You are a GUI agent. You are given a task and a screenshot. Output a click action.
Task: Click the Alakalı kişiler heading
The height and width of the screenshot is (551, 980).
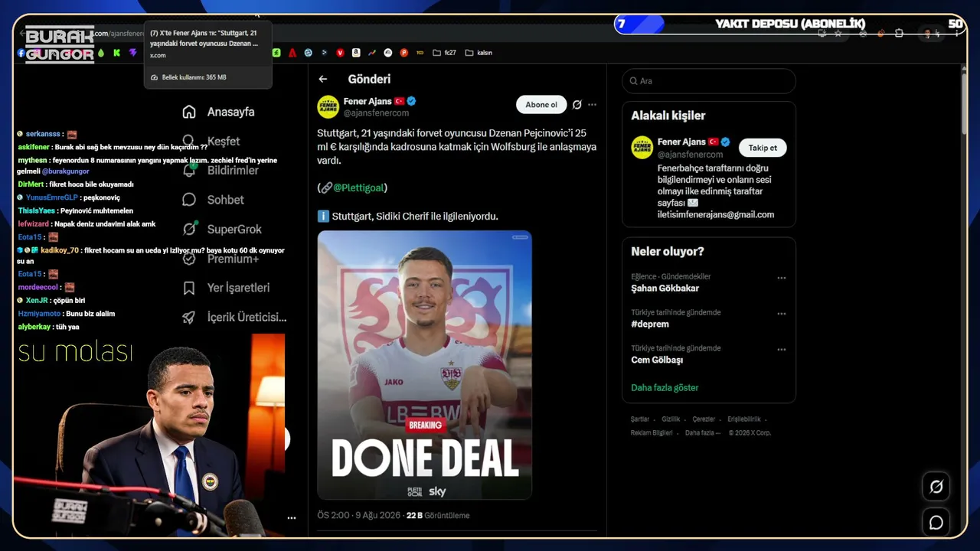tap(668, 116)
